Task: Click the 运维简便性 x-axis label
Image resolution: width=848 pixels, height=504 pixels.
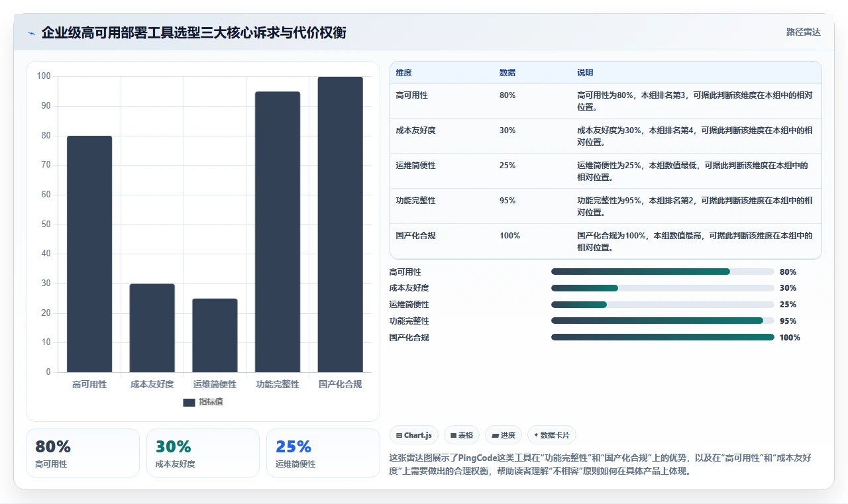Action: 215,384
